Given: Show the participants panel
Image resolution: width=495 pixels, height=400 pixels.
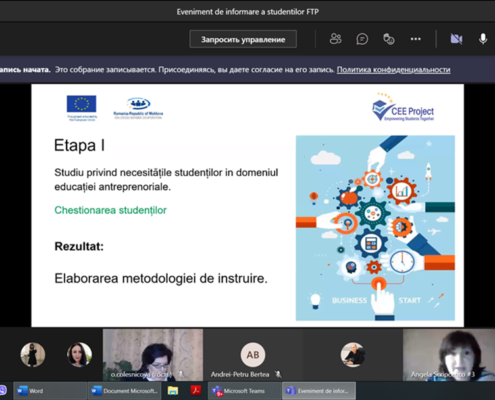Looking at the screenshot, I should click(335, 39).
